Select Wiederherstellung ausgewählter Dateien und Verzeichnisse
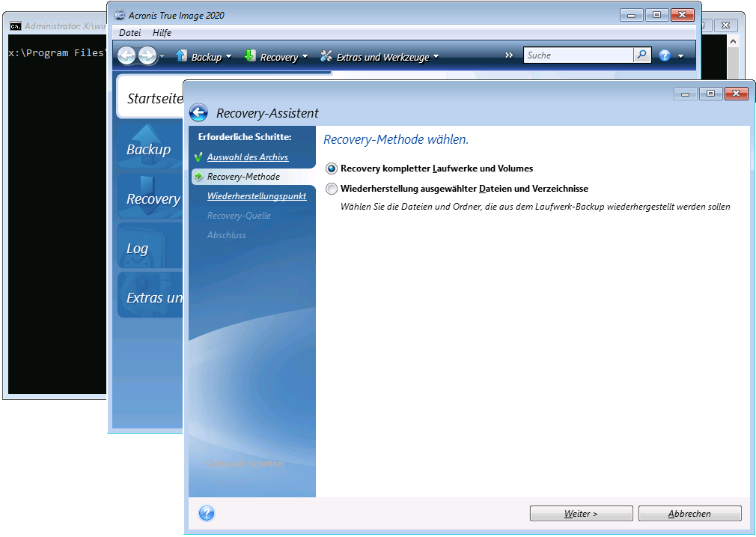 (332, 189)
